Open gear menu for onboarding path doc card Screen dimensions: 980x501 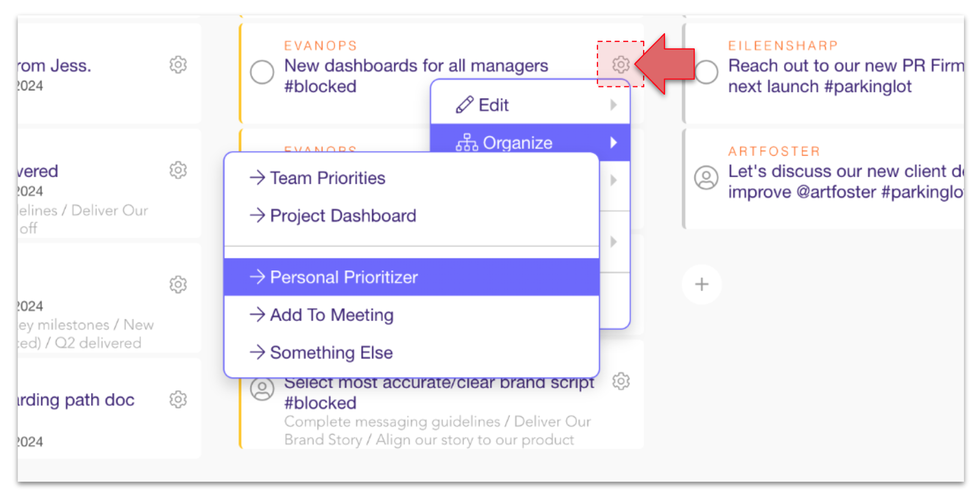[x=178, y=399]
